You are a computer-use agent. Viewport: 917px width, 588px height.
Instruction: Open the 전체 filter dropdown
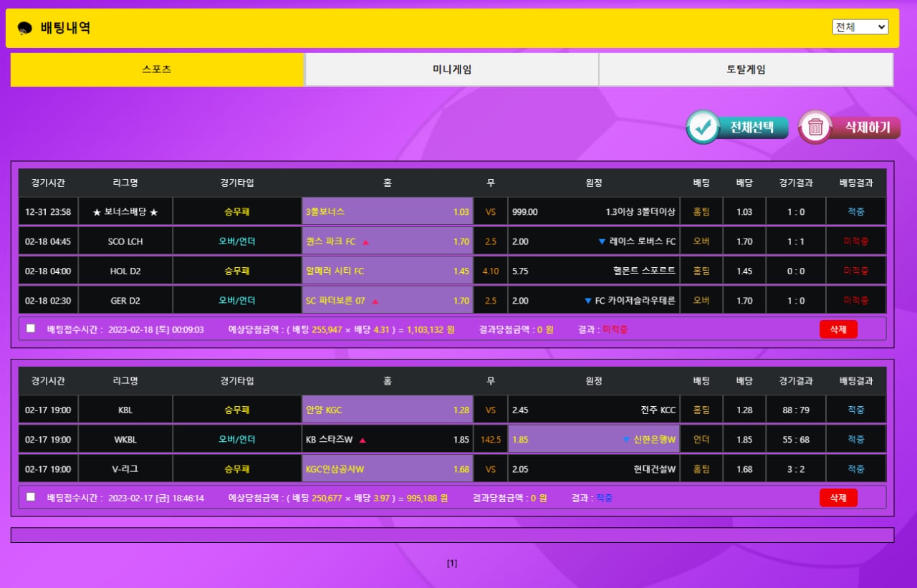pos(860,27)
